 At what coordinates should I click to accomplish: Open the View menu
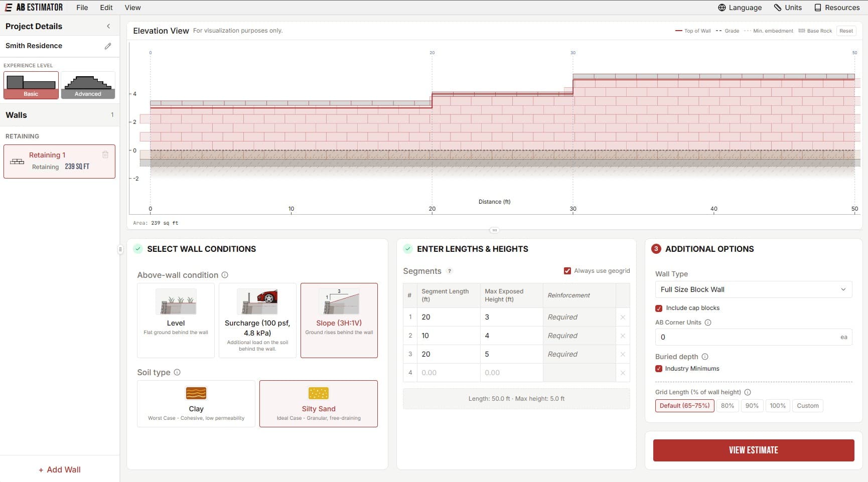tap(132, 8)
